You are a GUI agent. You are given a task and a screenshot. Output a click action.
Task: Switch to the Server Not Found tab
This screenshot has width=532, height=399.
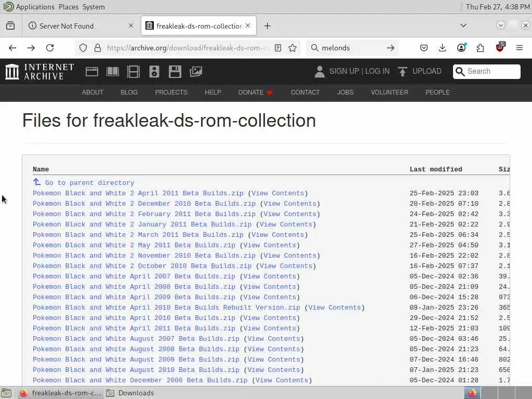pos(81,26)
